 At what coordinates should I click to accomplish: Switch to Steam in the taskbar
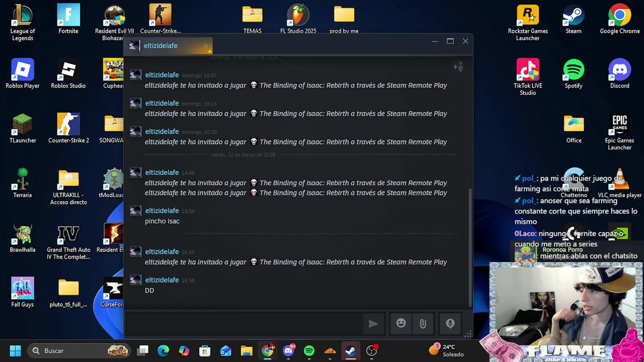click(x=351, y=350)
